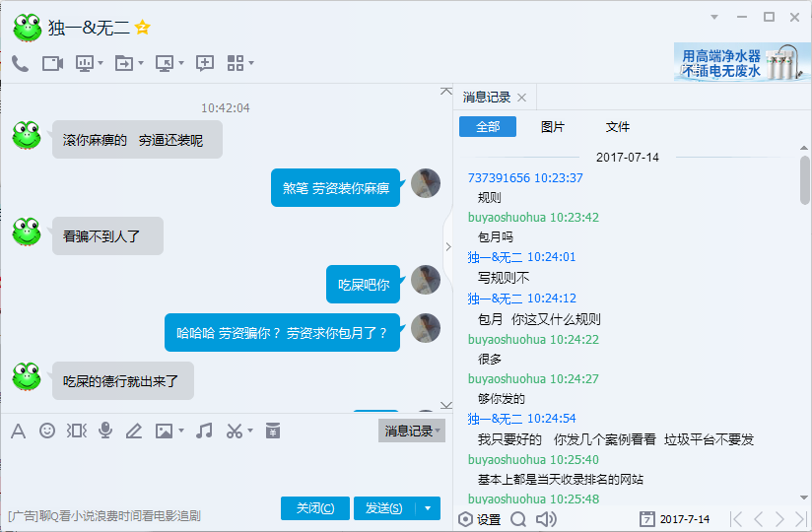Viewport: 812px width, 532px height.
Task: Click the chat bubble 看骗不到人了
Action: [x=107, y=236]
